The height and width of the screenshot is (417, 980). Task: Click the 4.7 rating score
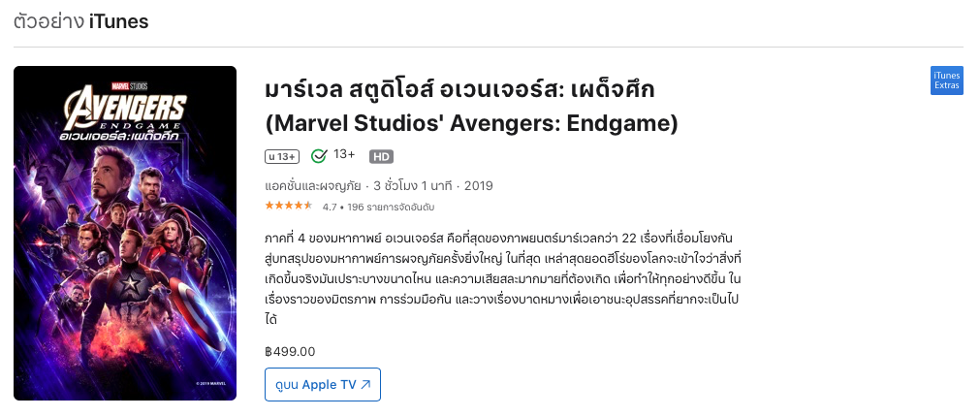click(330, 207)
